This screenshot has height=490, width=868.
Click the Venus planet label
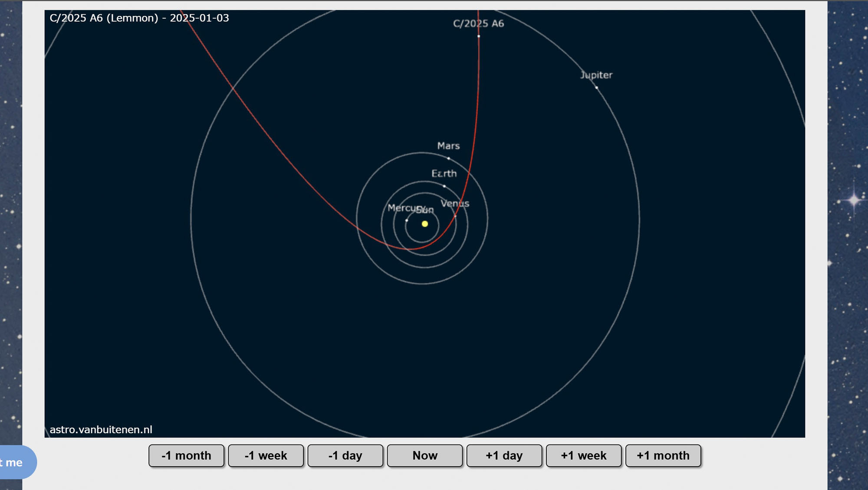click(x=455, y=203)
